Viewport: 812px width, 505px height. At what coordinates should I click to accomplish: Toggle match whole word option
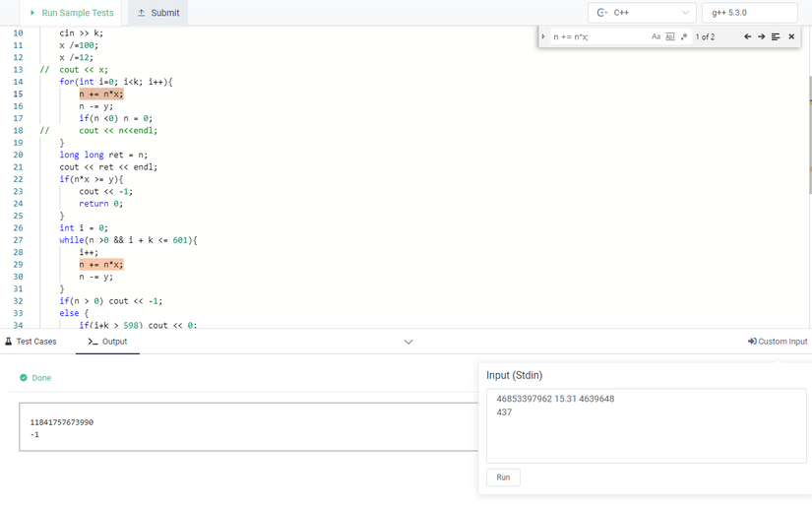(670, 37)
